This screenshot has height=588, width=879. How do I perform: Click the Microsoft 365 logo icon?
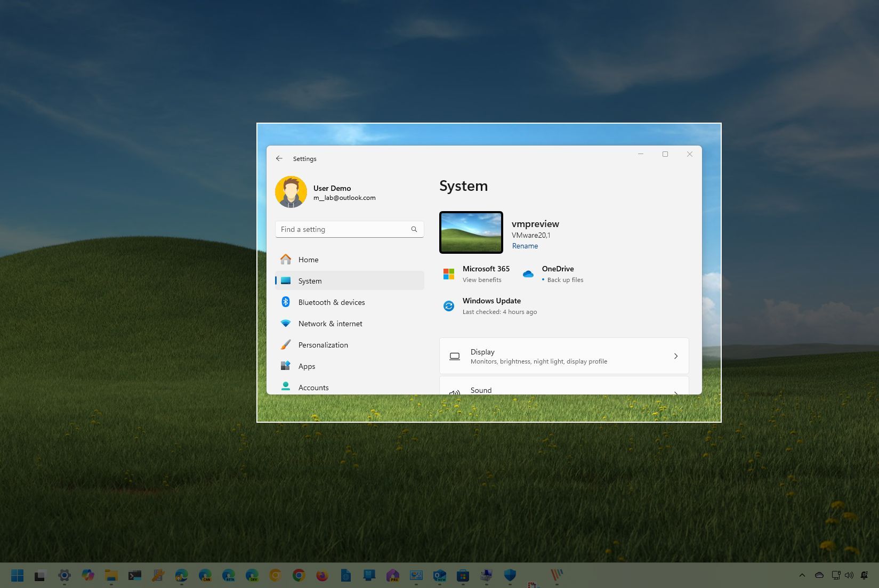(x=448, y=273)
